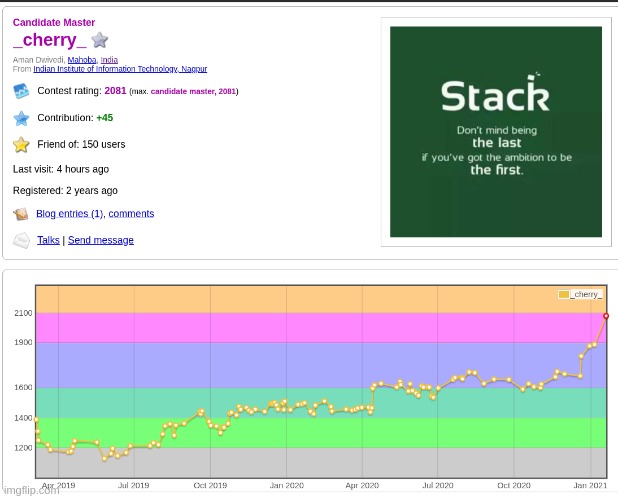Click the imgflip.com watermark

(32, 491)
